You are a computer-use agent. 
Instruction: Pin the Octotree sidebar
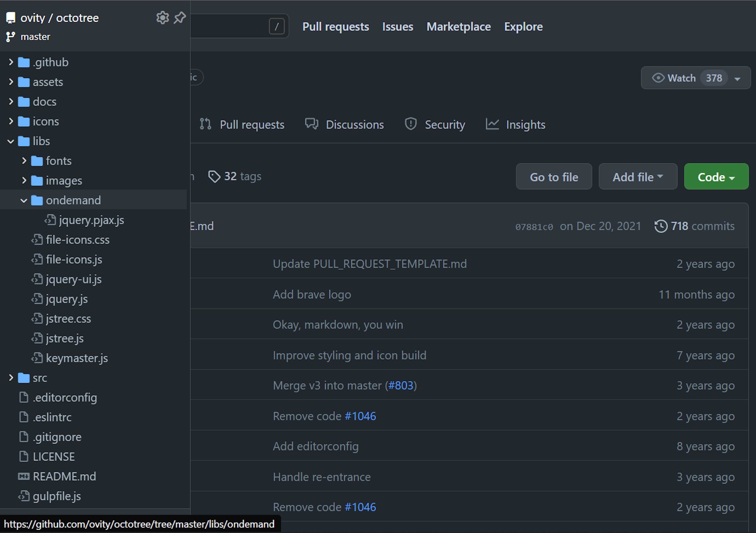180,18
